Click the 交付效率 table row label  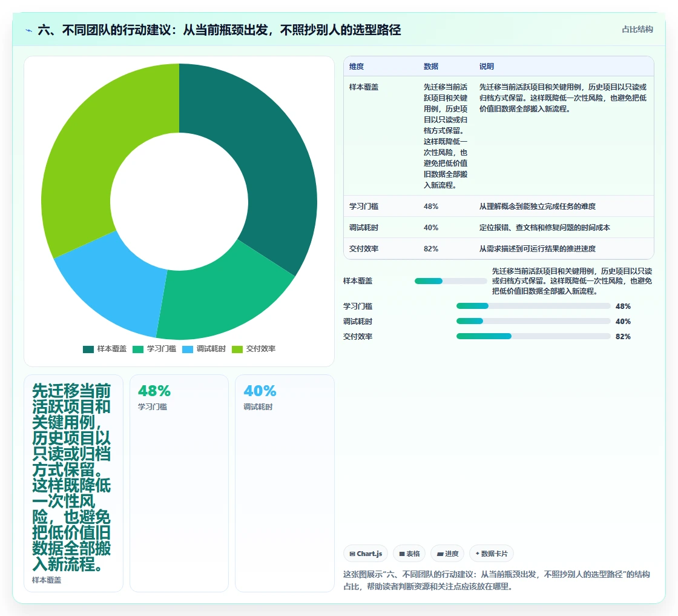364,249
